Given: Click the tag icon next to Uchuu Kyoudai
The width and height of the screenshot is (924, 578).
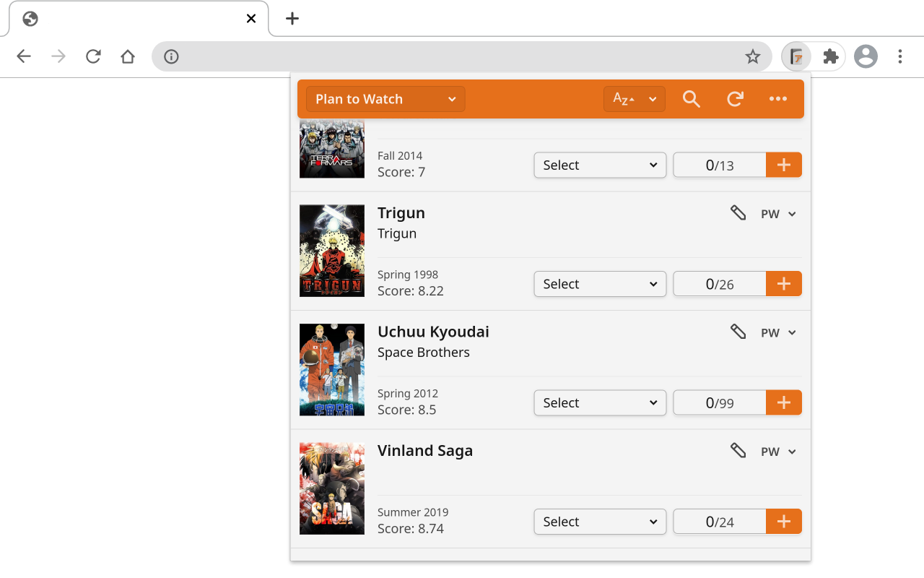Looking at the screenshot, I should 738,332.
